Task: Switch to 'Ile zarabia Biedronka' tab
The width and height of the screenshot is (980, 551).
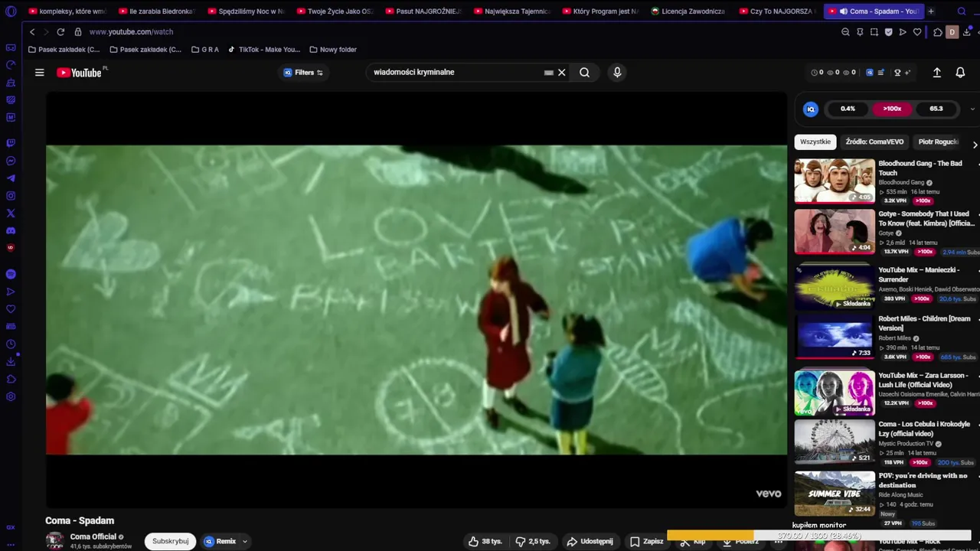Action: point(156,11)
